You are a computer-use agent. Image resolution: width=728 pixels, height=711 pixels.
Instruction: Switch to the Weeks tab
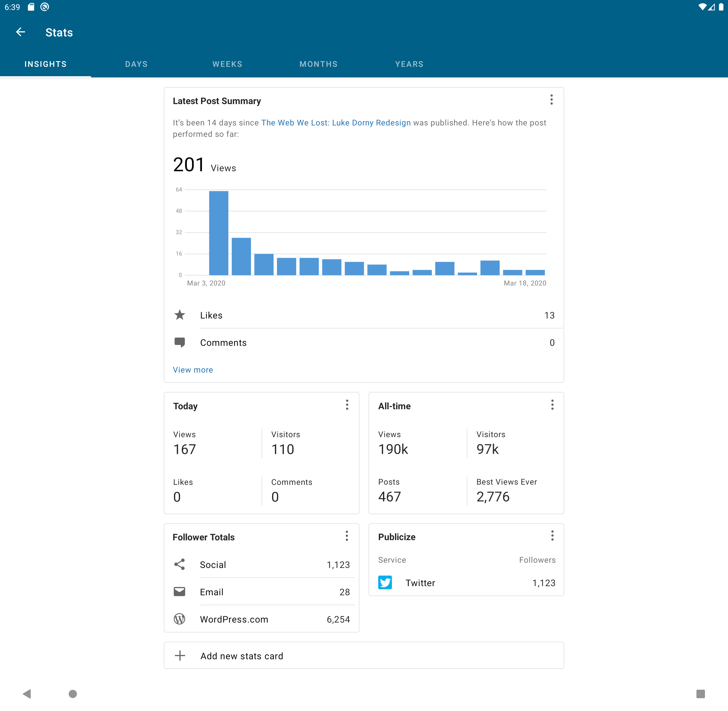(x=227, y=64)
